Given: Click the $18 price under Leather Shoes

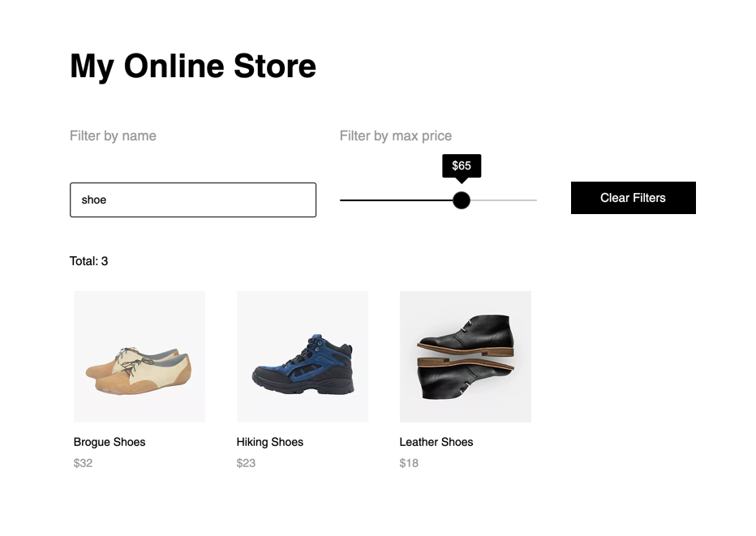Looking at the screenshot, I should pos(409,463).
